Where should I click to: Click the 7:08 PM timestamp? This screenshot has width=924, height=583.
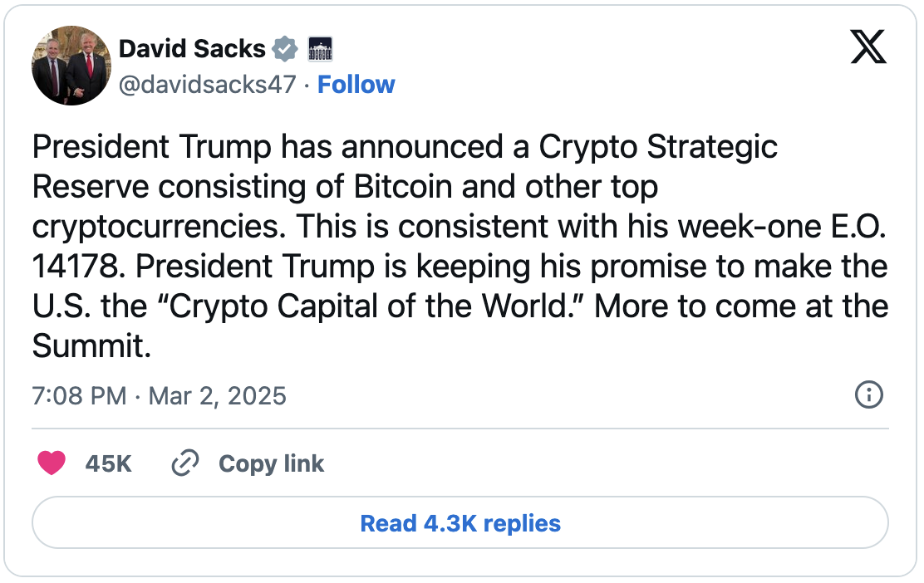tap(79, 395)
